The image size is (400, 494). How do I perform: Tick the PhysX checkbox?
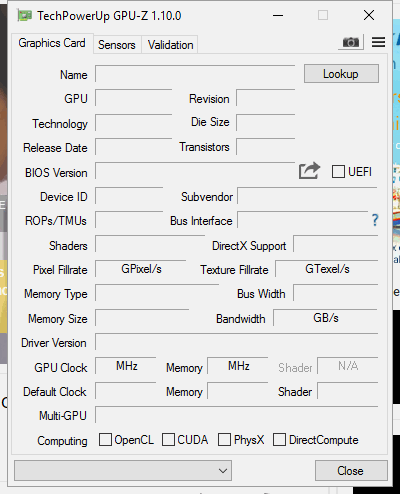click(x=224, y=439)
